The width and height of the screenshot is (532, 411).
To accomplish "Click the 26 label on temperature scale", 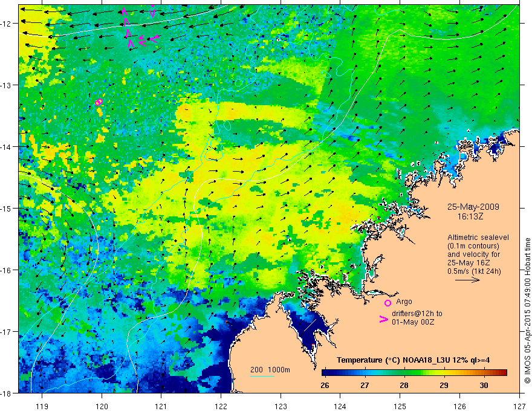I will pos(325,385).
